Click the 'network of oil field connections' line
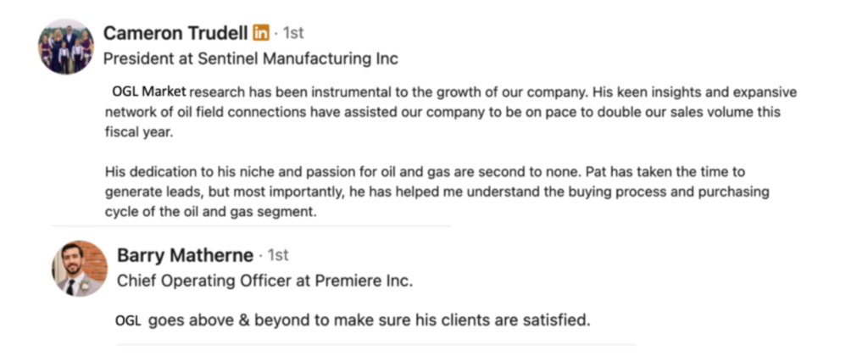This screenshot has height=356, width=868. point(442,113)
